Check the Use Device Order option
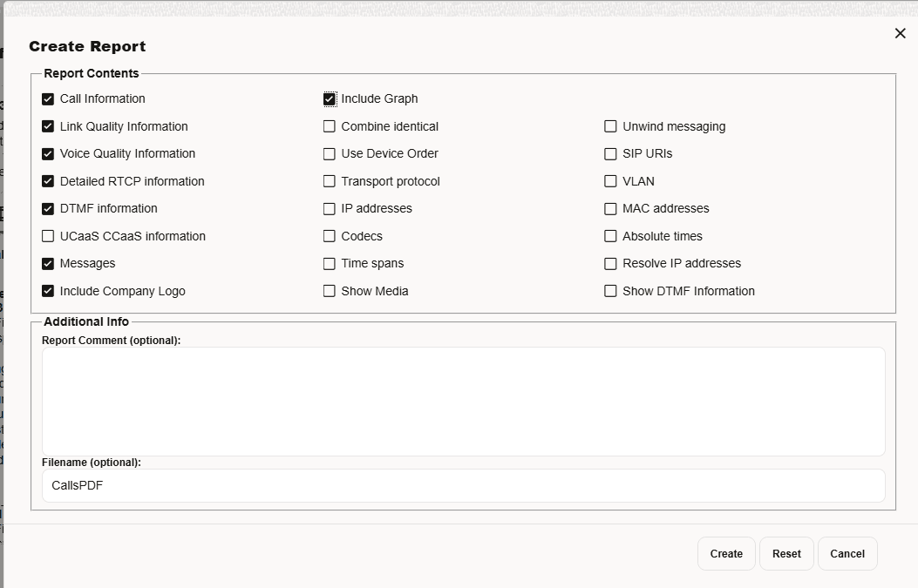 (330, 153)
